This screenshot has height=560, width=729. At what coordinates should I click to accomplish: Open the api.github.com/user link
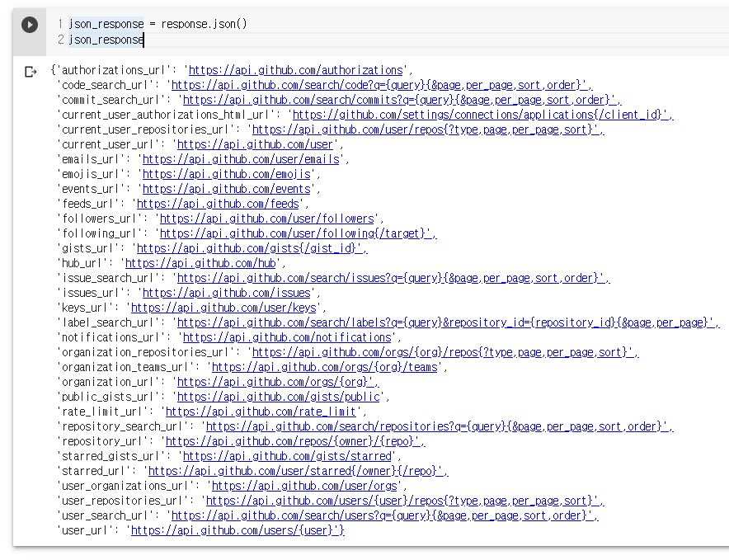[256, 144]
